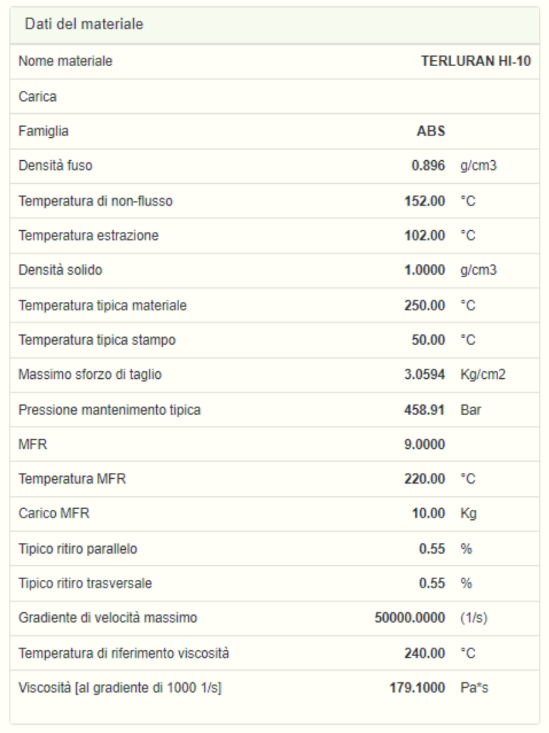This screenshot has height=733, width=549.
Task: Select Massimo sforzo di taglio value 3.0594
Action: tap(425, 374)
